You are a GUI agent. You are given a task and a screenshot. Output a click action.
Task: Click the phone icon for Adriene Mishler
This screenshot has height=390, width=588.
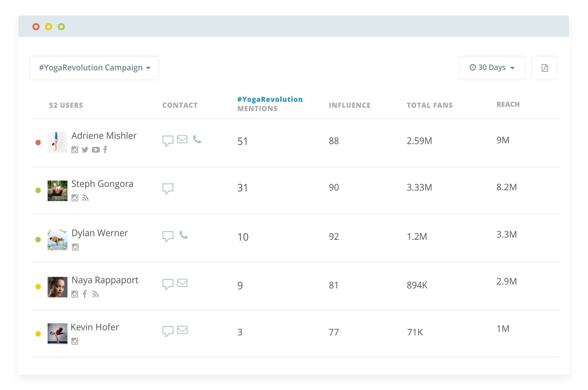[197, 139]
